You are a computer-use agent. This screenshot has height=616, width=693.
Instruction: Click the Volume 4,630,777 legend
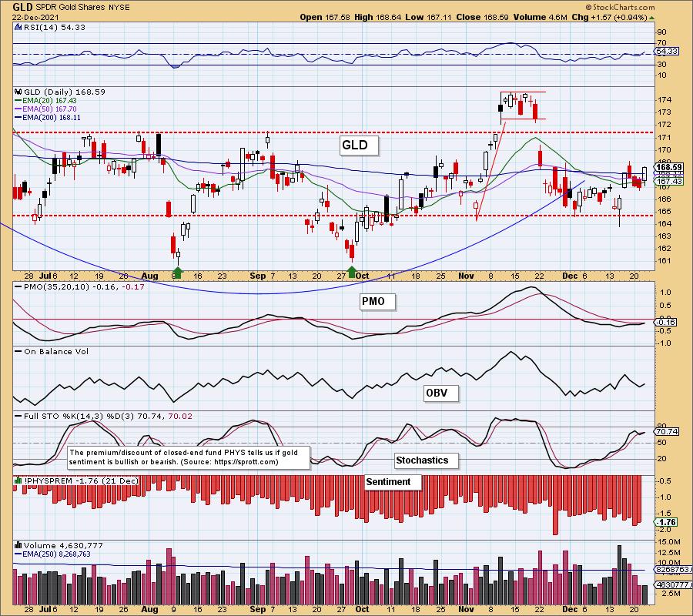(62, 546)
